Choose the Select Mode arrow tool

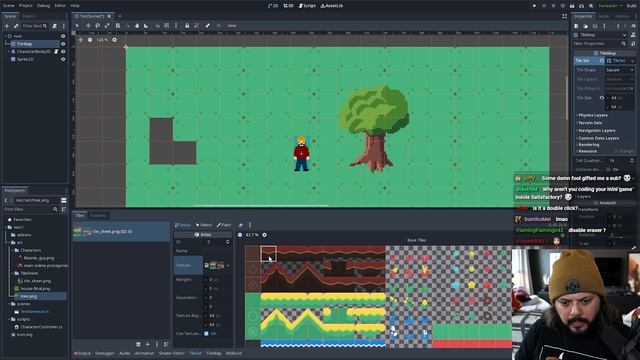click(77, 26)
